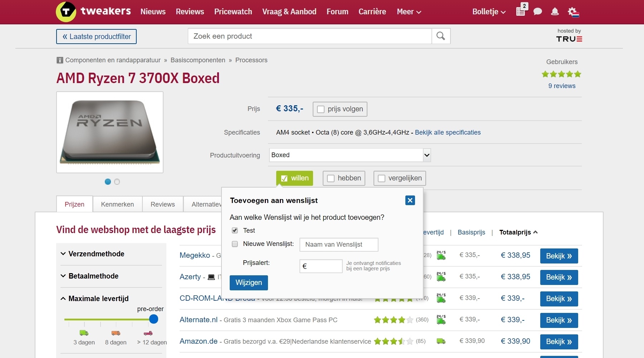Click the Azerty laptop icon
Viewport: 644px width, 358px height.
pyautogui.click(x=211, y=277)
